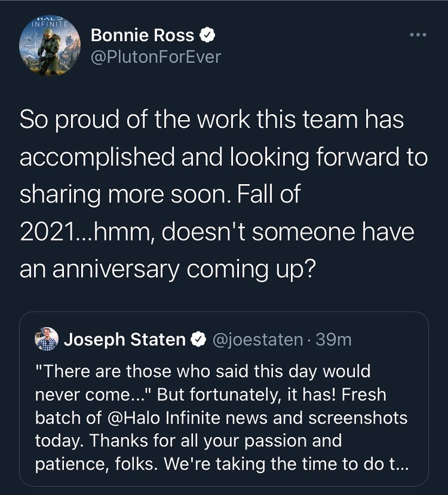Click the "So proud of the work" tweet text

(x=211, y=120)
